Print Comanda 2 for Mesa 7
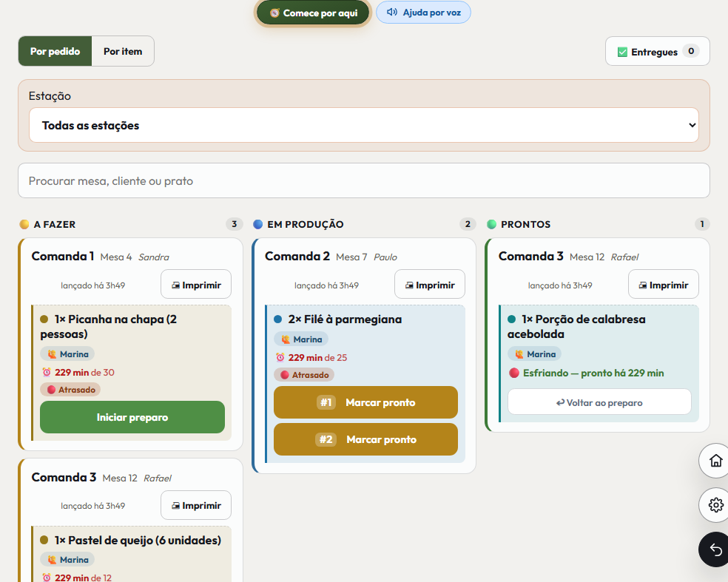This screenshot has height=582, width=728. [429, 284]
